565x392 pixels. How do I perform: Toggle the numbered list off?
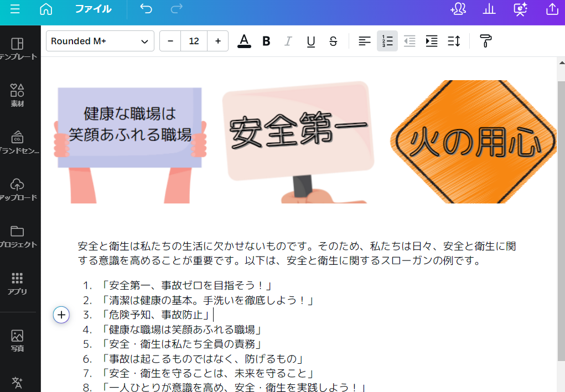pyautogui.click(x=387, y=41)
